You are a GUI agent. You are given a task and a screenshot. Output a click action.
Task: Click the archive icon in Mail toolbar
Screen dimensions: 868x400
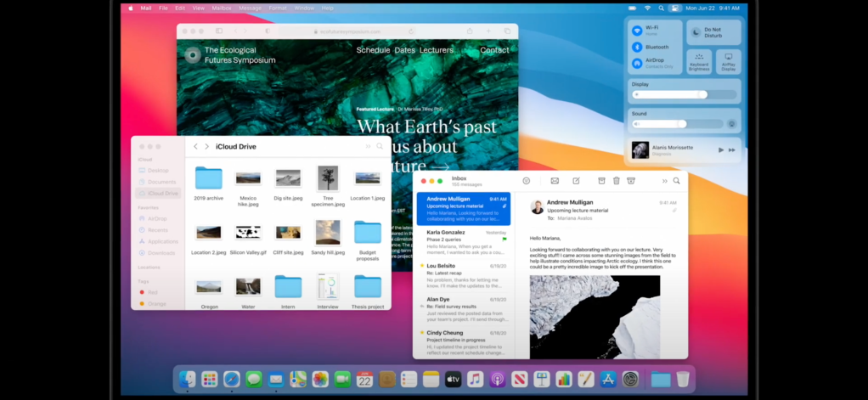pyautogui.click(x=601, y=181)
